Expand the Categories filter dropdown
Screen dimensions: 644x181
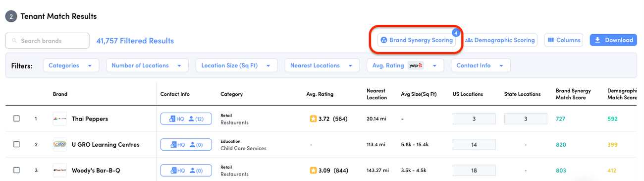click(71, 65)
